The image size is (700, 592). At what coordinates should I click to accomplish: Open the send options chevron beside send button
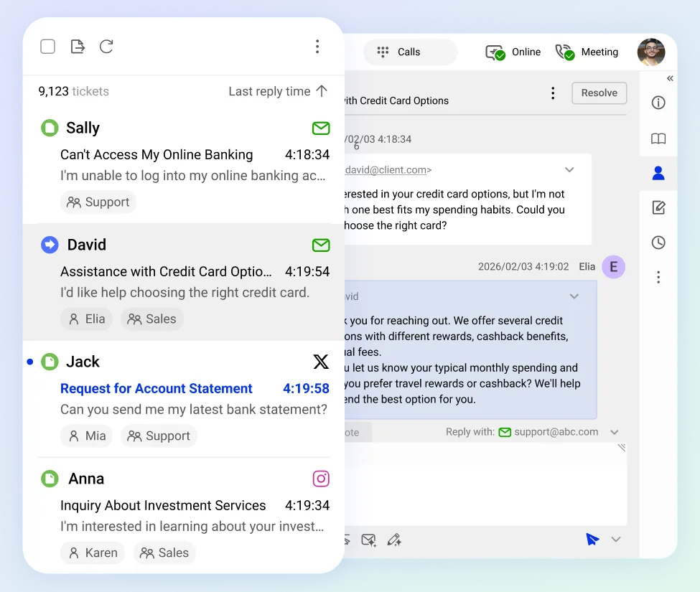(x=616, y=539)
